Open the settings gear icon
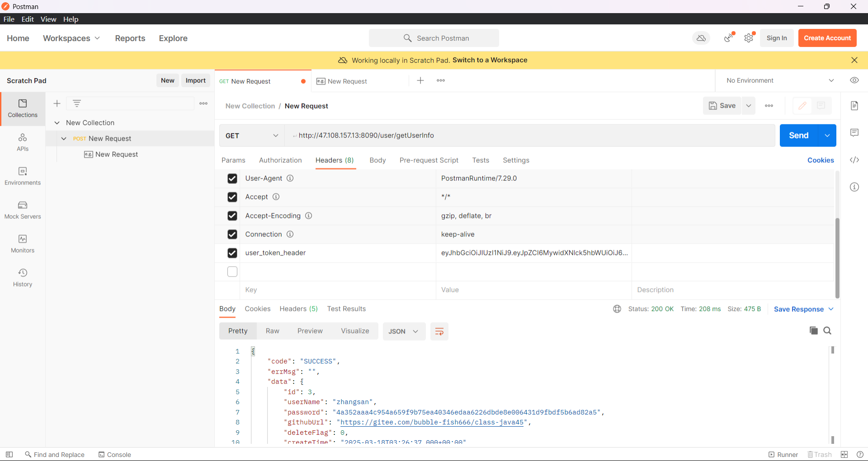The width and height of the screenshot is (868, 461). click(x=749, y=38)
